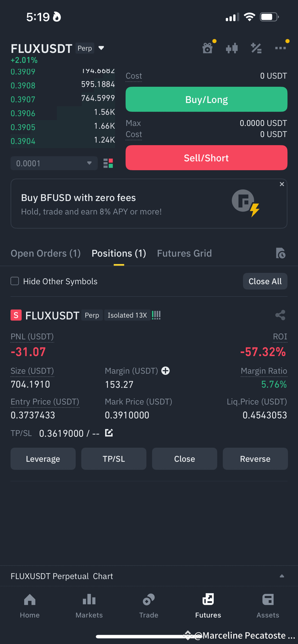Open Markets from the bottom navigation

[89, 606]
